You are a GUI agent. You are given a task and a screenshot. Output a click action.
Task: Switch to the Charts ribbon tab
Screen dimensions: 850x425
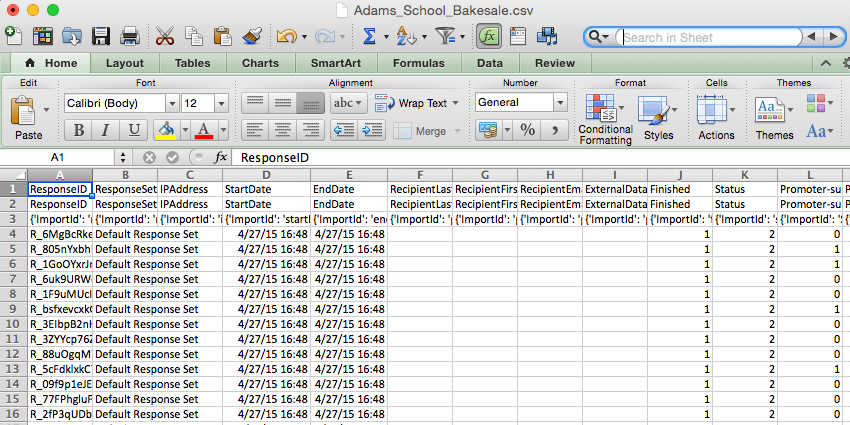[x=260, y=63]
